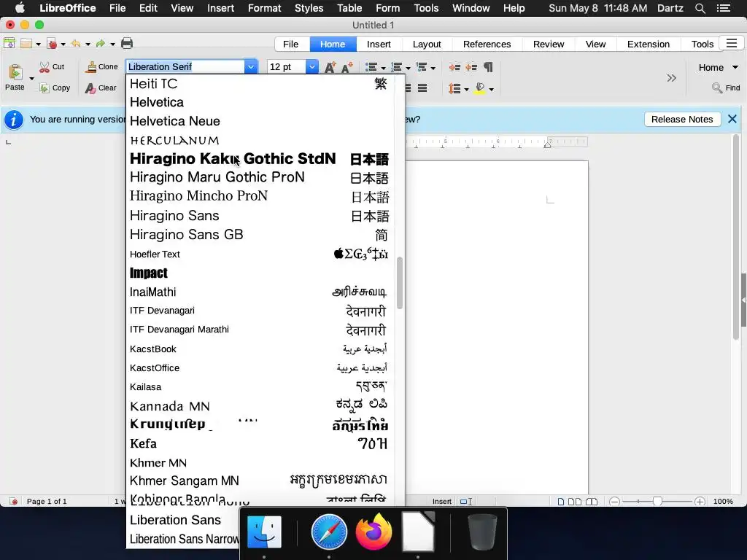Click the Clone formatting icon

click(x=90, y=67)
